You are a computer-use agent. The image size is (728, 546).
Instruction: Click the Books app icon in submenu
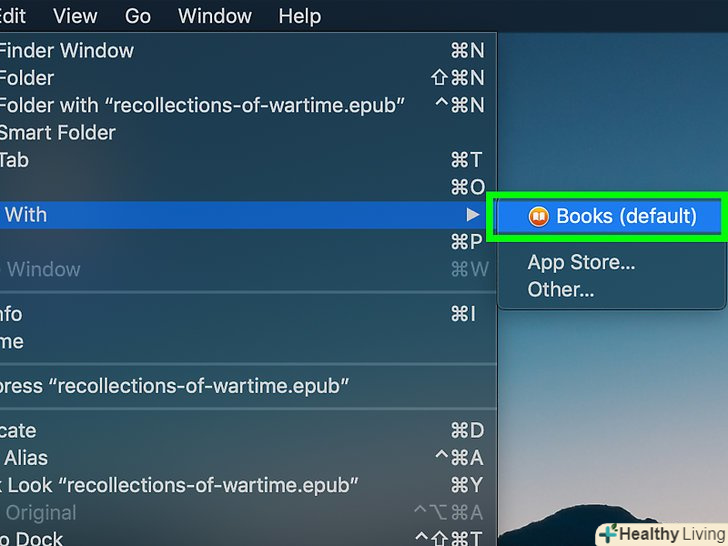tap(539, 216)
